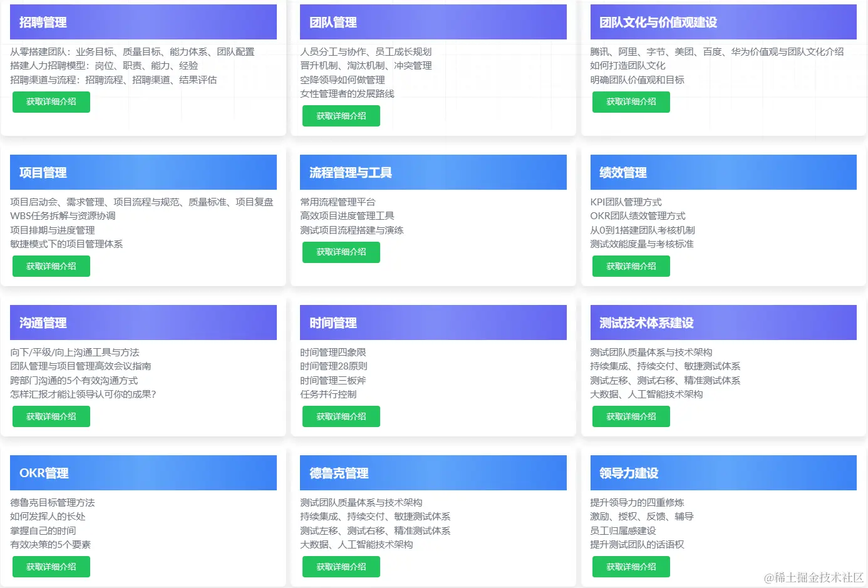Click 获取详细介绍 under 德鲁克管理 card
The image size is (868, 588).
click(341, 566)
